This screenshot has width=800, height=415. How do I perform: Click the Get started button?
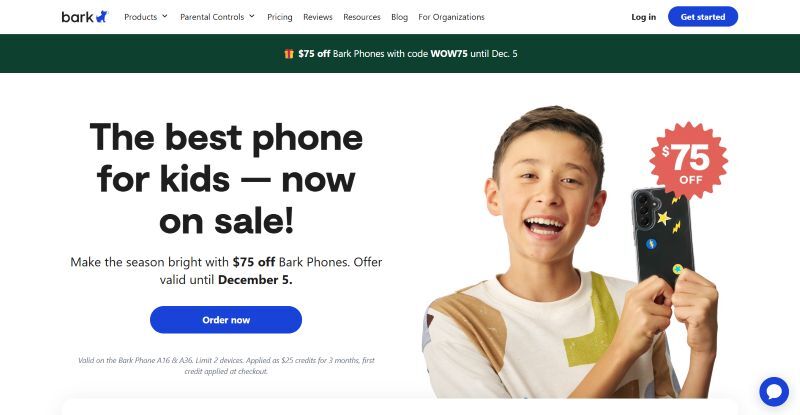pos(703,17)
